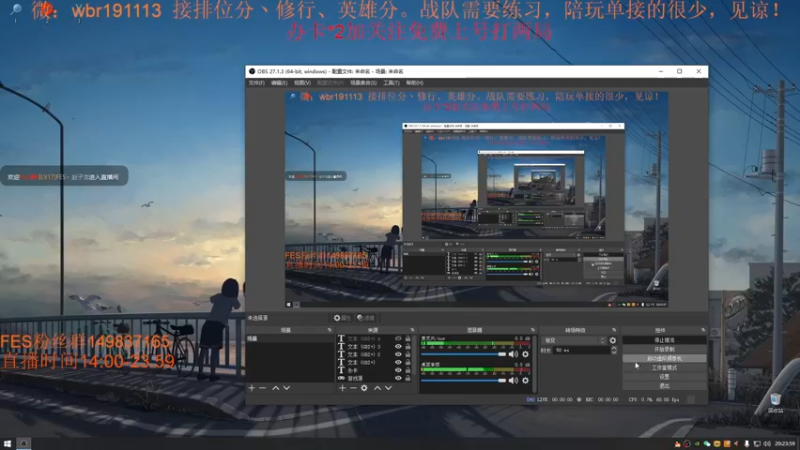This screenshot has height=450, width=800.
Task: Pop out the Controls dock panel
Action: pyautogui.click(x=703, y=330)
